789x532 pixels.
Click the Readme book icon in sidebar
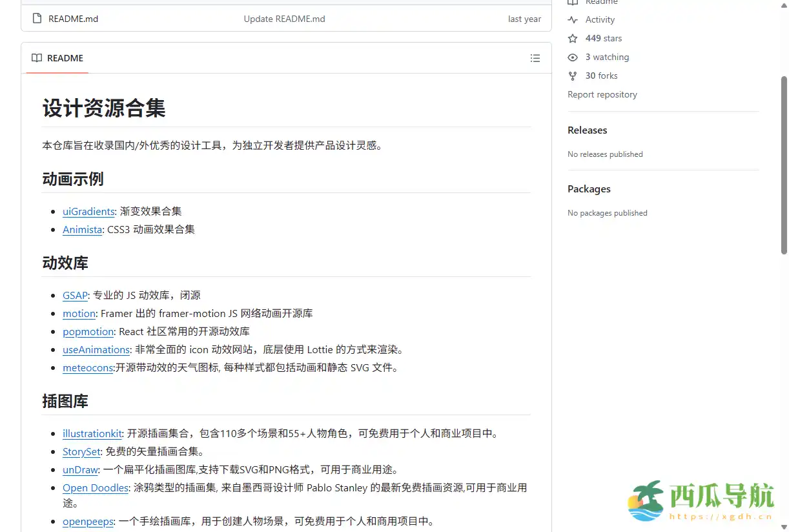[x=572, y=3]
